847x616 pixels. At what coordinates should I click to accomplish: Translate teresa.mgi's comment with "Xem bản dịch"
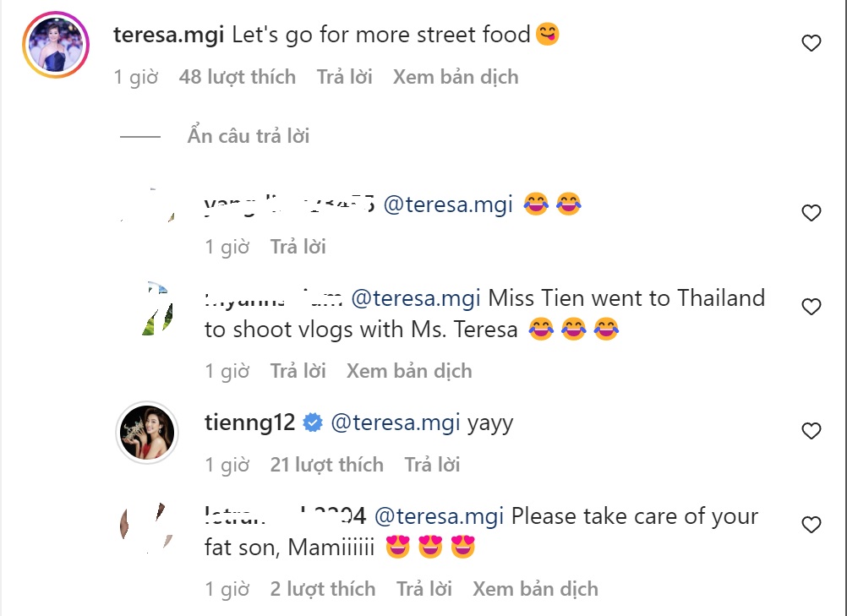[x=455, y=77]
